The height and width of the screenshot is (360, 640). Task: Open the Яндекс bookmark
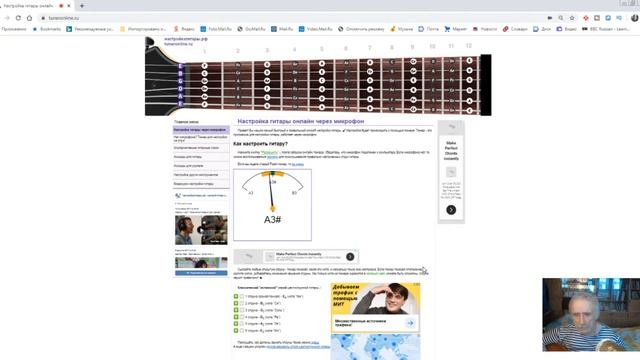click(x=184, y=29)
